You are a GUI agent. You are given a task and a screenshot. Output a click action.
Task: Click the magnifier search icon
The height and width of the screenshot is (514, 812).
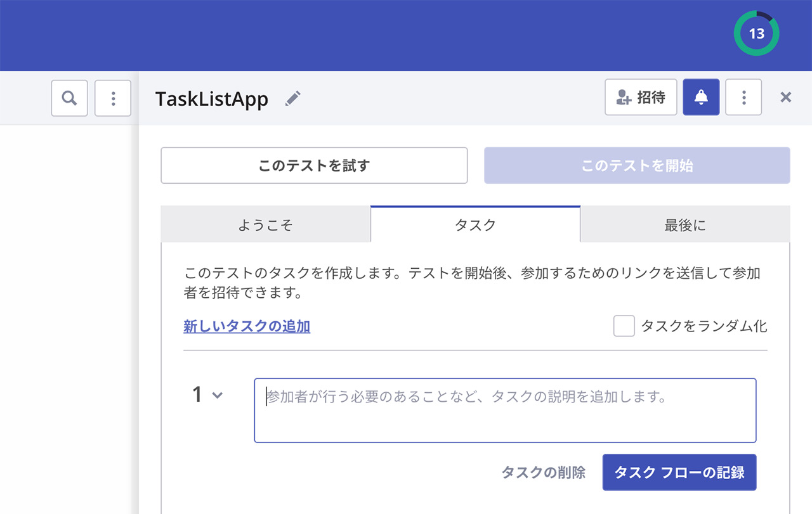70,98
